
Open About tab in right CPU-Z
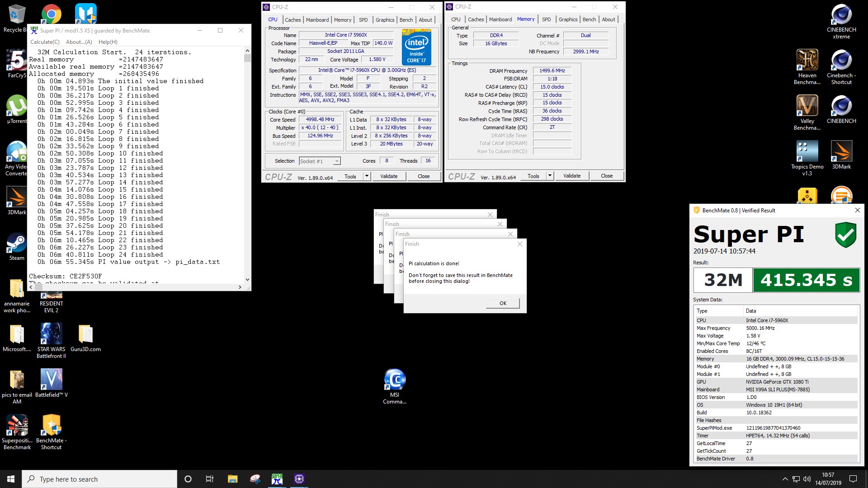click(x=609, y=19)
